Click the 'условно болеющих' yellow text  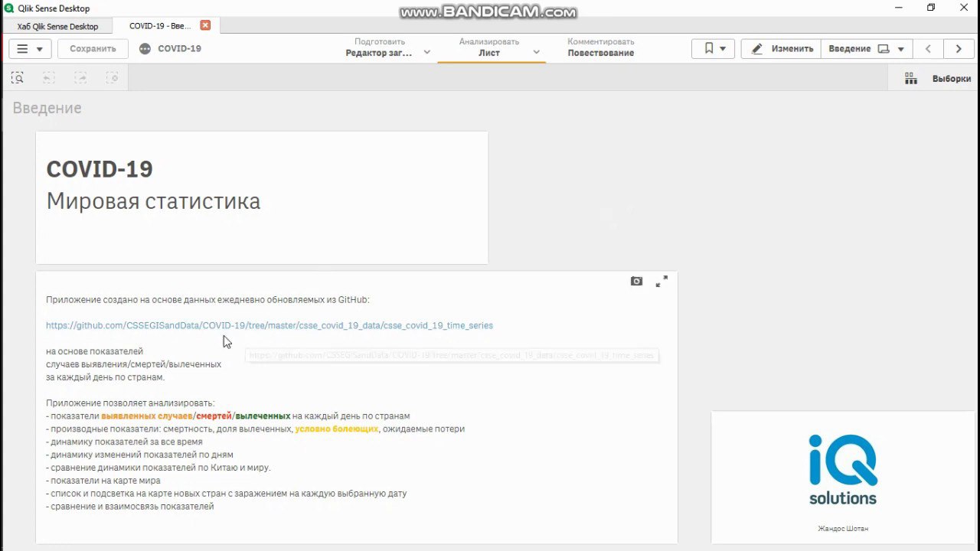coord(337,429)
